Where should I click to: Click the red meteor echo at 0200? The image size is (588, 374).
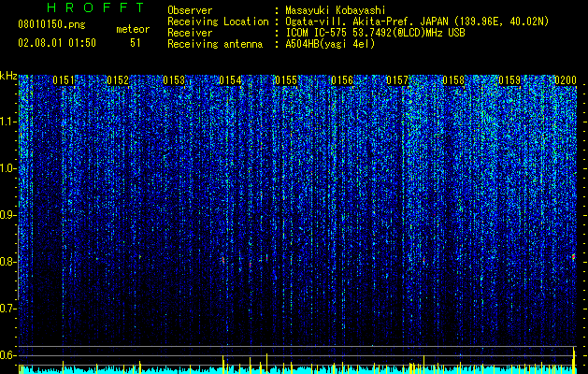573,256
